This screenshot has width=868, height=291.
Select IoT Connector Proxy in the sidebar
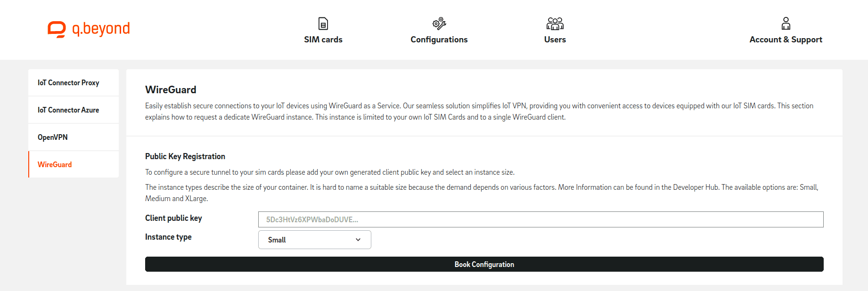68,83
